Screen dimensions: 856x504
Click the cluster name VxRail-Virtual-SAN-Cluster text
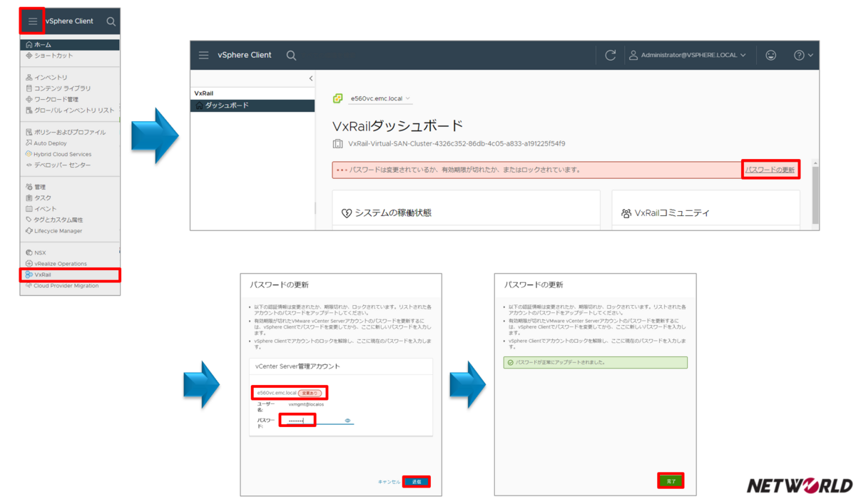click(457, 144)
